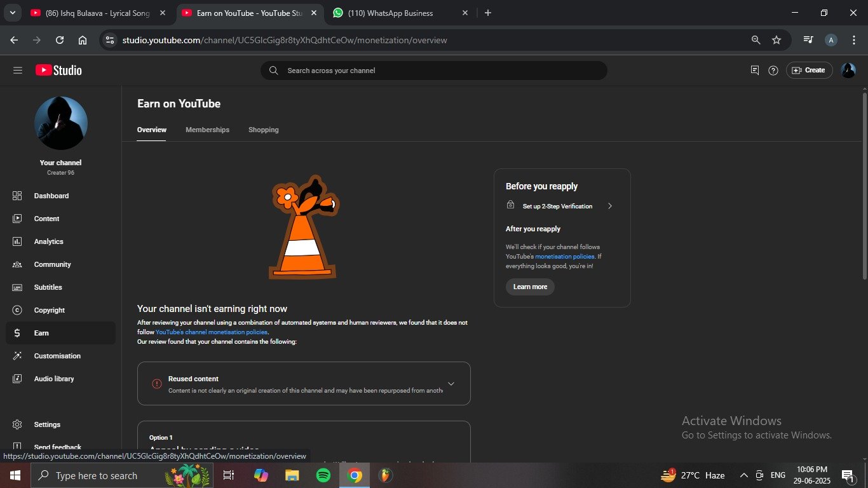Image resolution: width=868 pixels, height=488 pixels.
Task: Open Copilot from the taskbar
Action: click(x=261, y=475)
